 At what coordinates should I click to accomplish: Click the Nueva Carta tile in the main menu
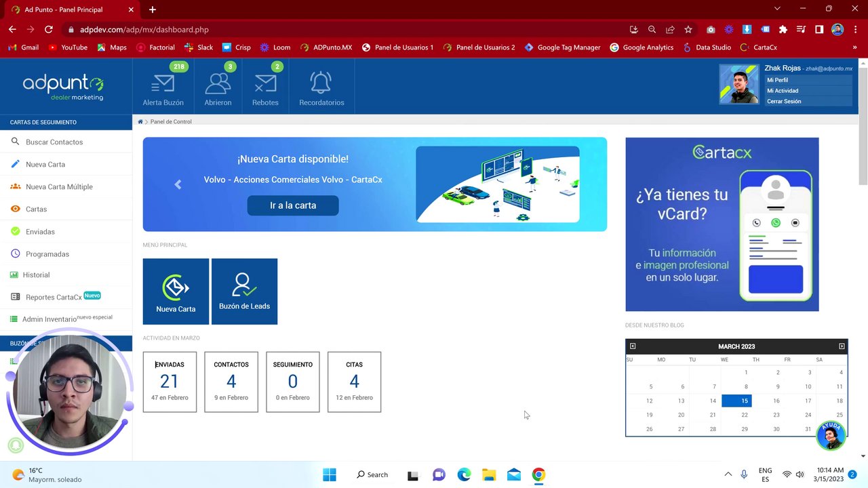tap(176, 291)
